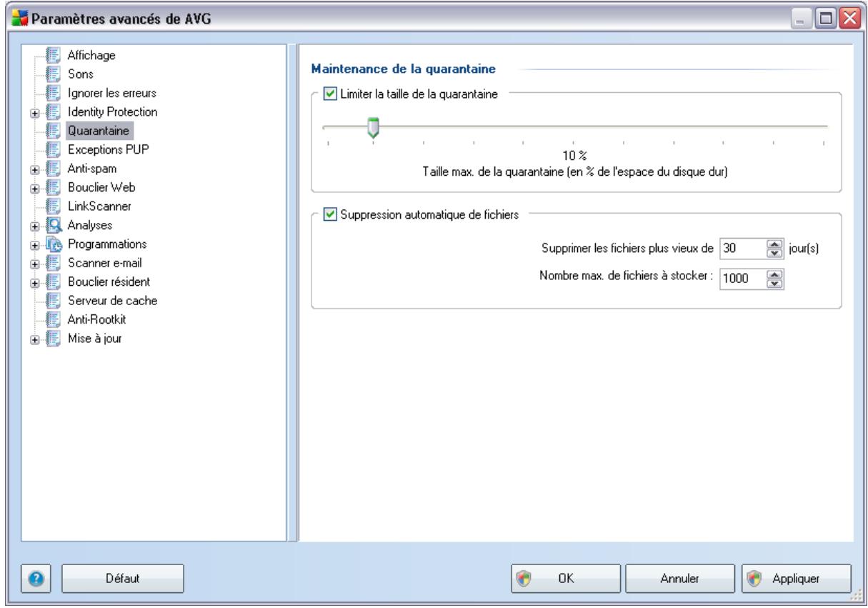The width and height of the screenshot is (868, 608).
Task: Expand the Bouclier résident node
Action: pyautogui.click(x=35, y=282)
